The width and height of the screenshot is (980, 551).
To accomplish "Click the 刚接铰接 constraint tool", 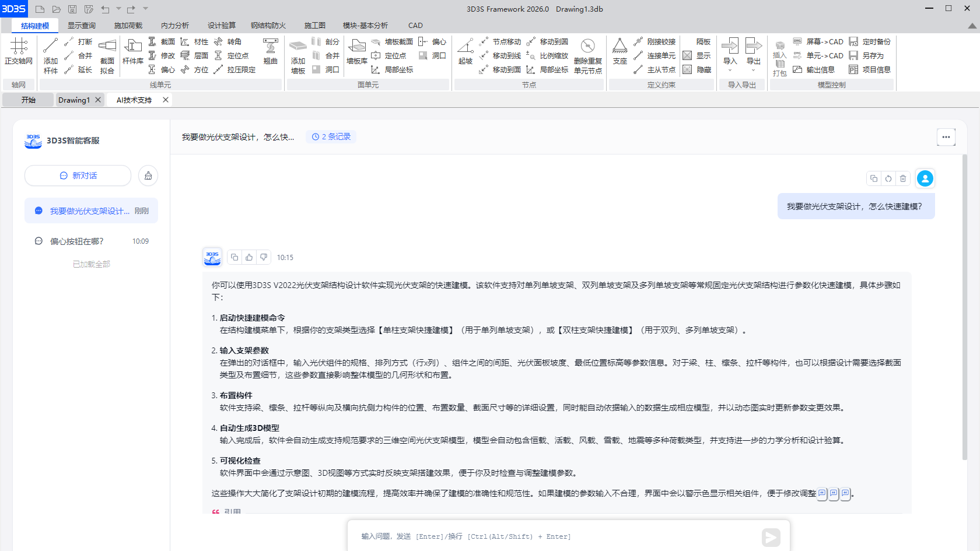I will coord(654,42).
